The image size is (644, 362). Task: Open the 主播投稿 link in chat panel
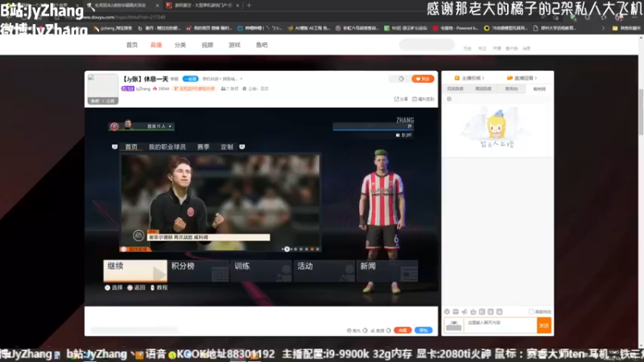pyautogui.click(x=469, y=78)
